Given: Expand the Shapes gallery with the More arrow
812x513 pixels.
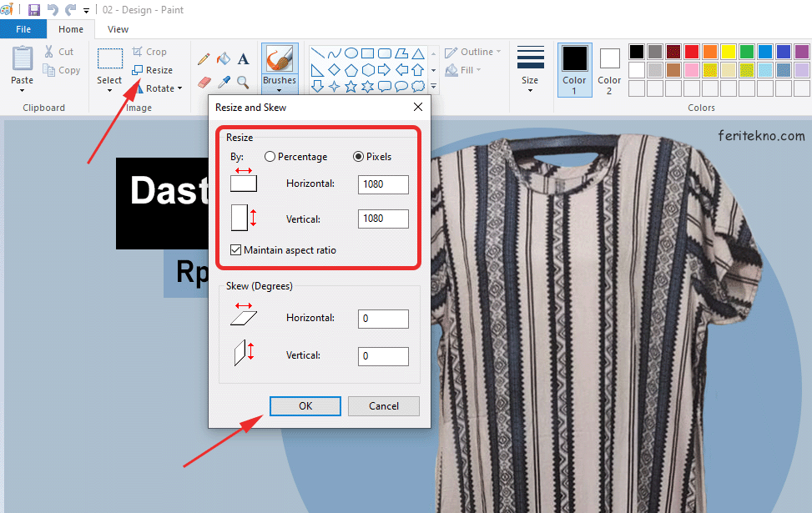Looking at the screenshot, I should pyautogui.click(x=433, y=87).
